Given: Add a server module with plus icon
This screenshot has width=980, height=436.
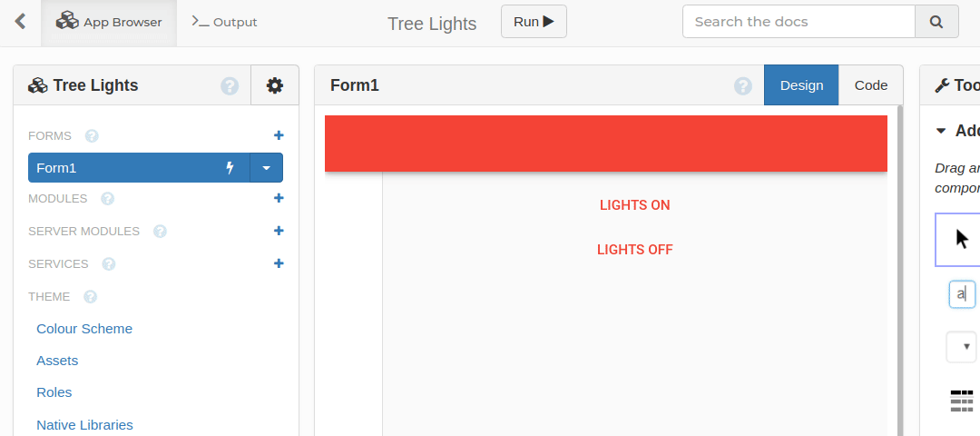Looking at the screenshot, I should coord(279,231).
